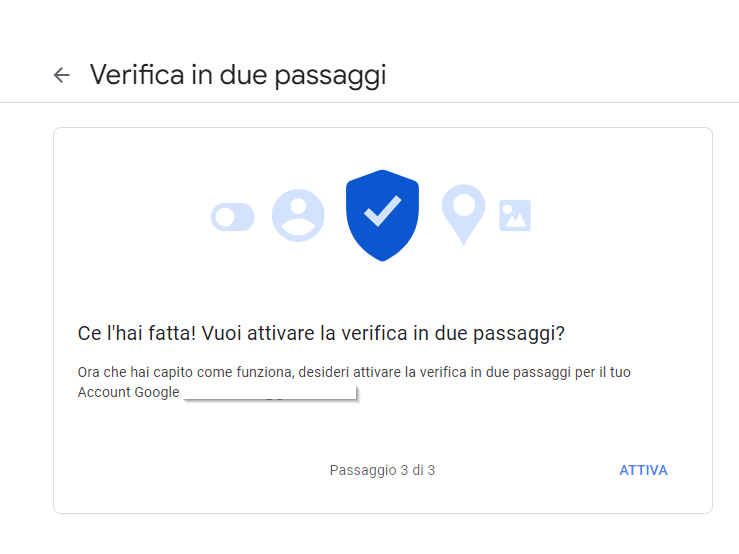This screenshot has height=554, width=739.
Task: Click the person icon's head circle
Action: click(x=298, y=207)
